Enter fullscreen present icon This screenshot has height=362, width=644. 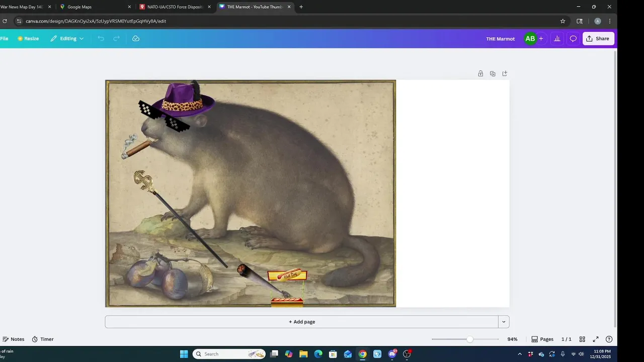click(596, 339)
